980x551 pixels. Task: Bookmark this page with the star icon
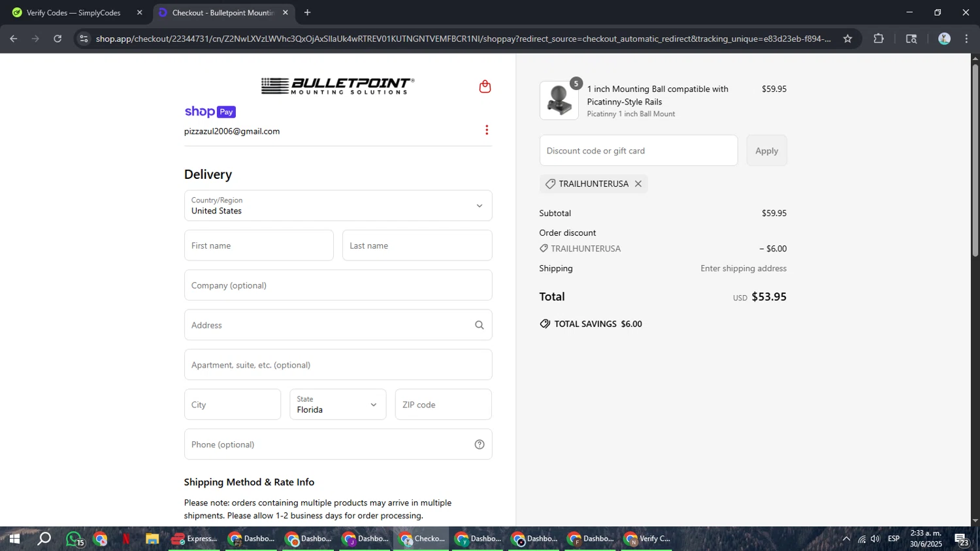(x=848, y=39)
